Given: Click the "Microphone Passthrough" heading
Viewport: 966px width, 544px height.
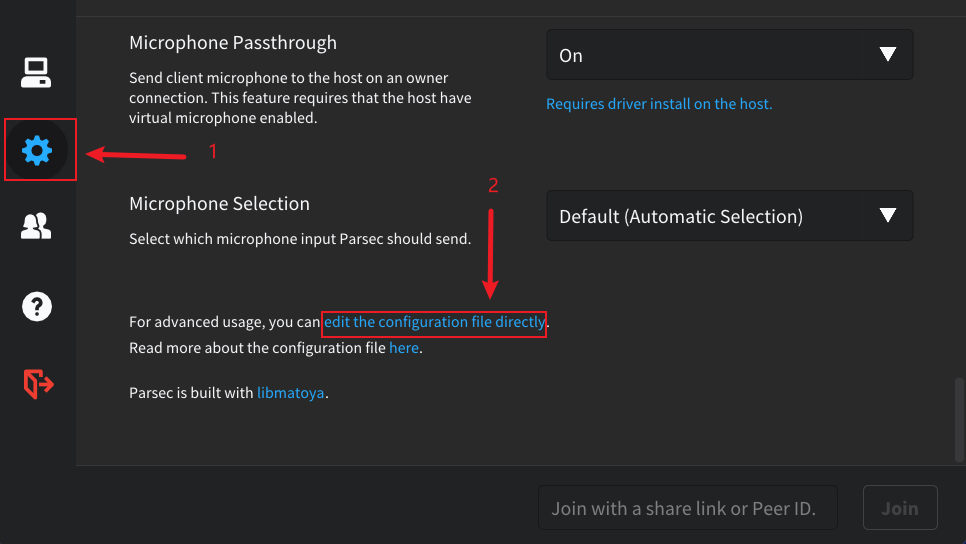Looking at the screenshot, I should [x=233, y=43].
